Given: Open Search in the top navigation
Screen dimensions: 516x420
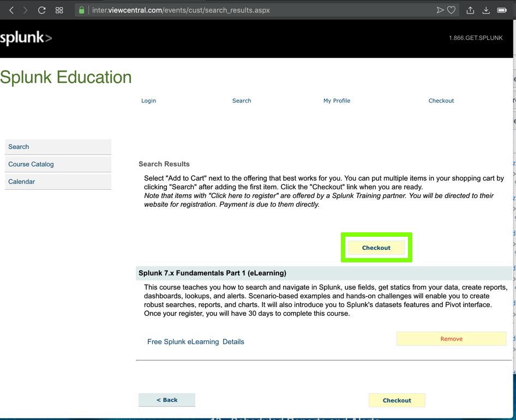Looking at the screenshot, I should pyautogui.click(x=242, y=101).
